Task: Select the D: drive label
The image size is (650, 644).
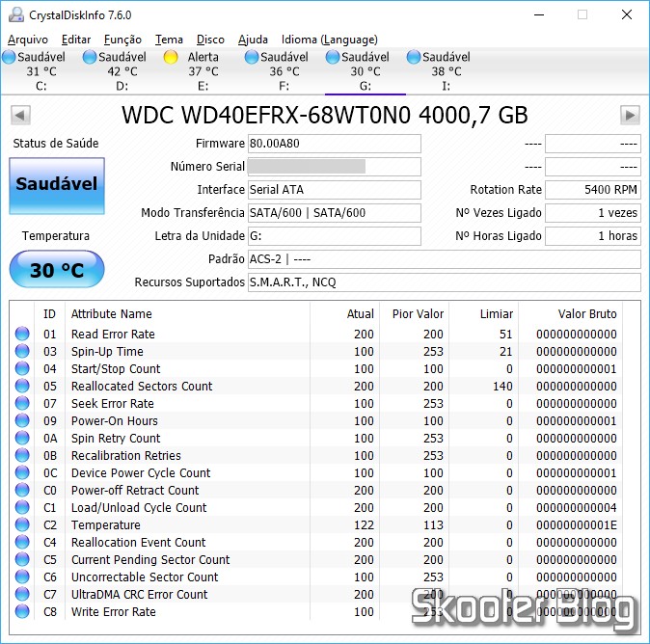Action: (x=122, y=86)
